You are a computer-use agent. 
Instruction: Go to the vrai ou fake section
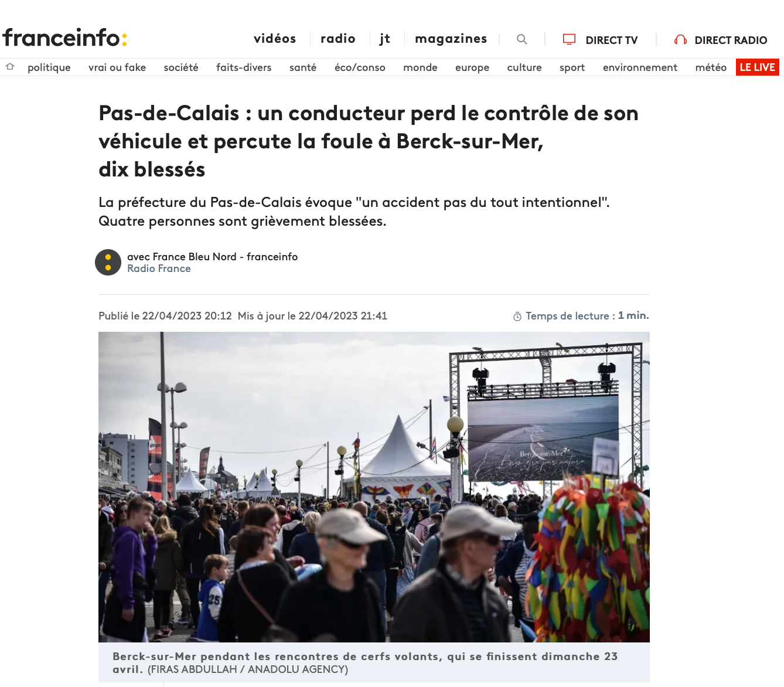[x=117, y=67]
